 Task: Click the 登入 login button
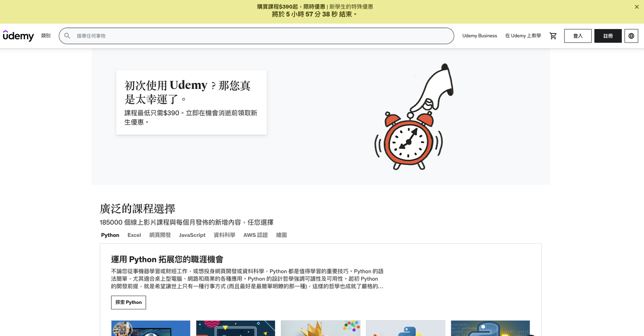(578, 36)
